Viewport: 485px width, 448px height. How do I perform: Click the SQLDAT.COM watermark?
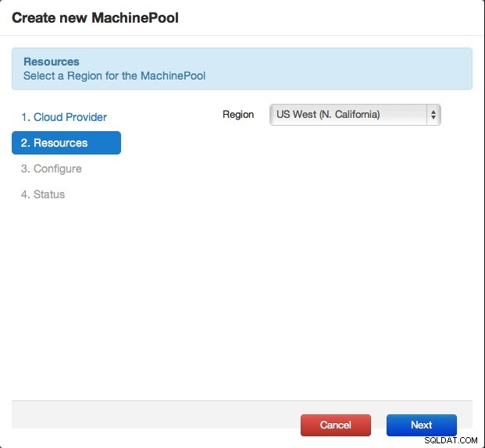[451, 440]
